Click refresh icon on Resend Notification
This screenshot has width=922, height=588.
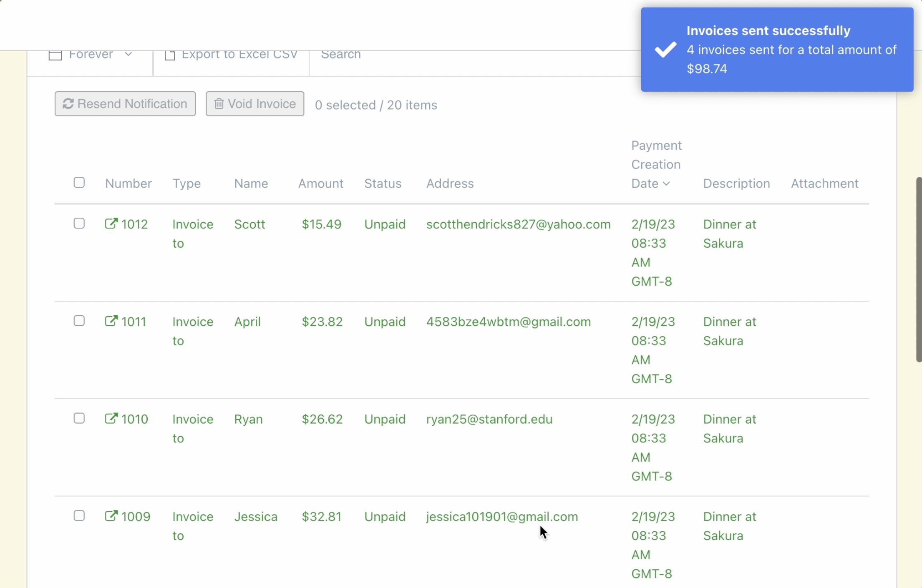68,104
